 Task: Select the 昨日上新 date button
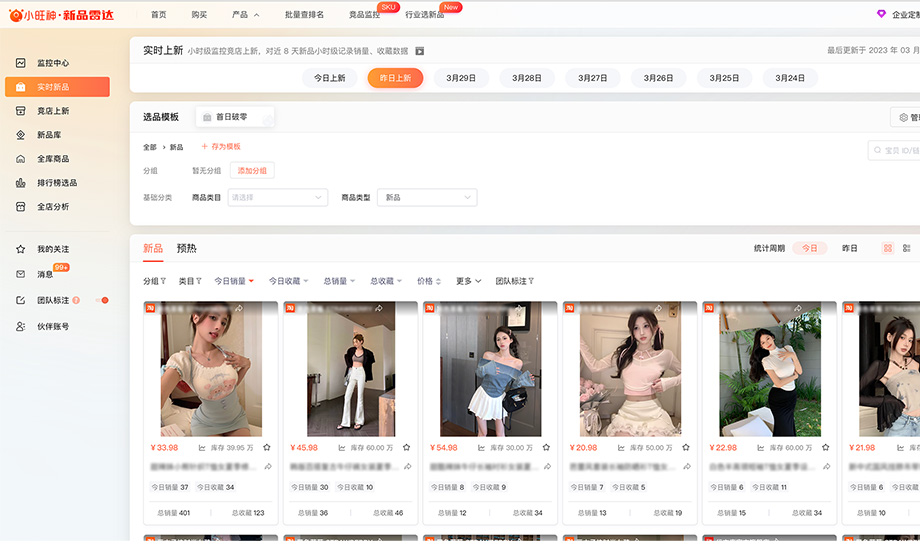(x=395, y=78)
